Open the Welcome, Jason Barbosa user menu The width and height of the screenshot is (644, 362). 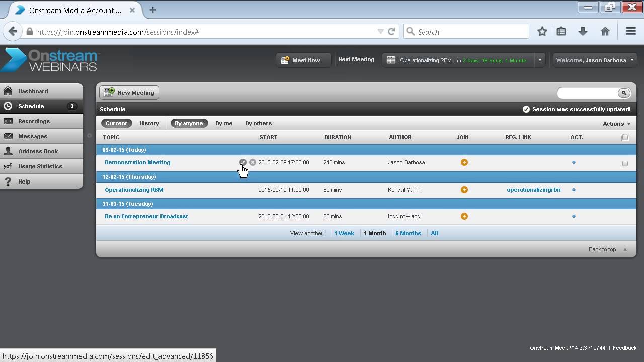595,60
